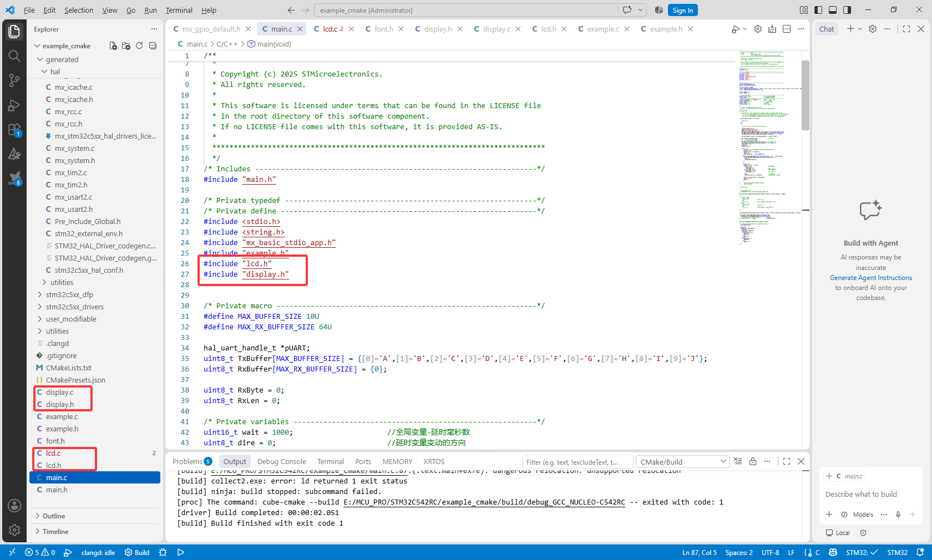Screen dimensions: 932x560
Task: Open the Problems panel tab
Action: point(192,461)
